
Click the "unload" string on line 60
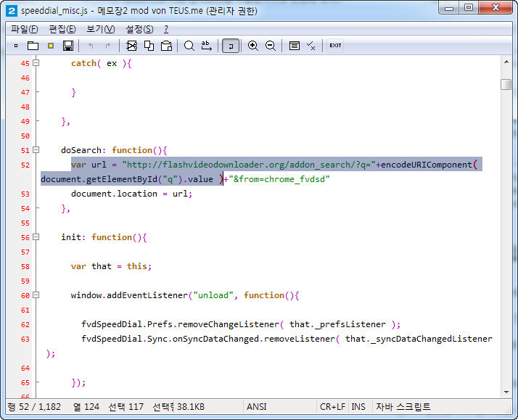(213, 295)
